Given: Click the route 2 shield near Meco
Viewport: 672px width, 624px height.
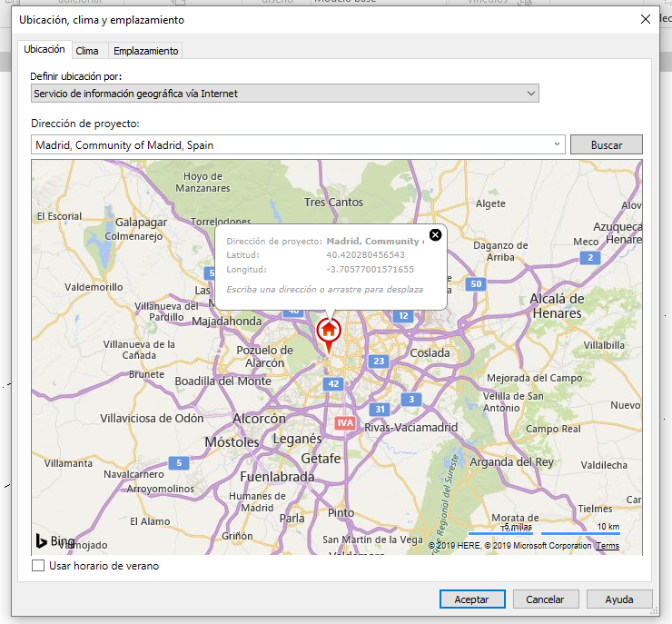Looking at the screenshot, I should pos(590,258).
